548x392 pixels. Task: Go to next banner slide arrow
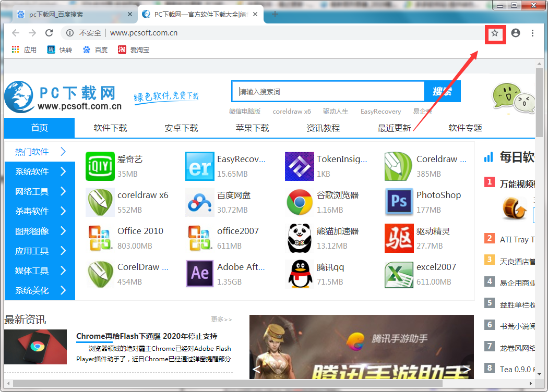pos(467,369)
